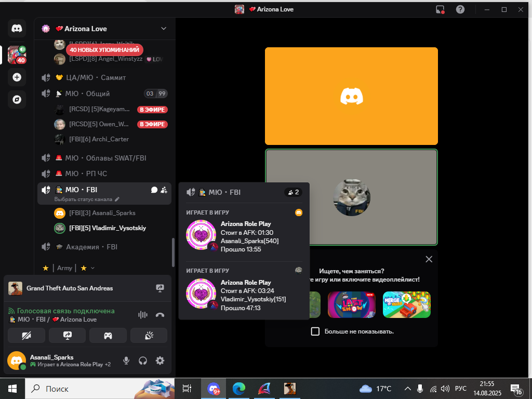This screenshot has height=399, width=532.
Task: Open Discord direct messages home icon
Action: pyautogui.click(x=17, y=29)
